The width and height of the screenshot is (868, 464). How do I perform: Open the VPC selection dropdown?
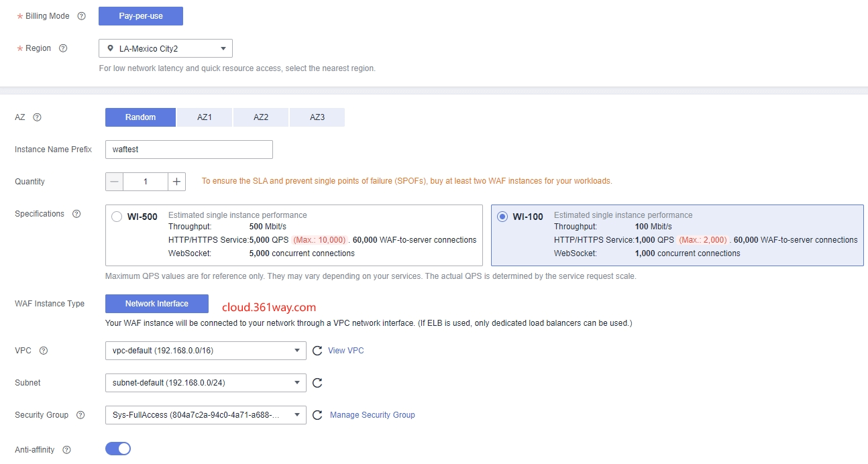(205, 350)
